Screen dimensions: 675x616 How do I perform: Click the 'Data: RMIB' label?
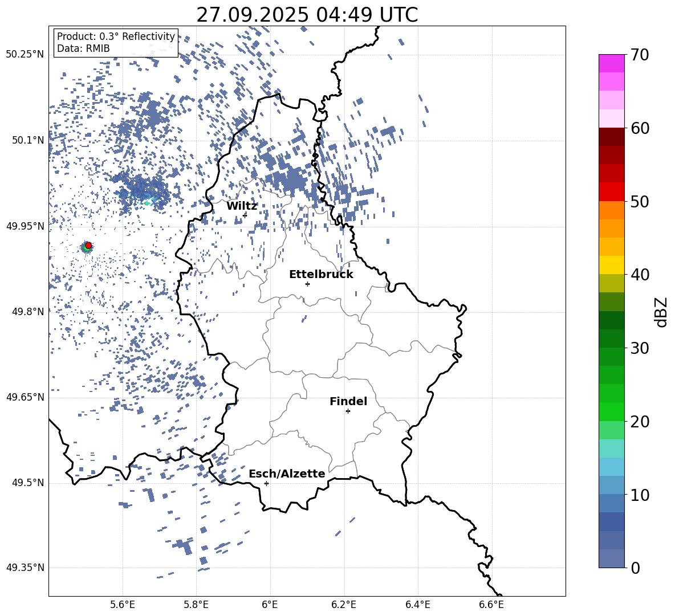point(83,48)
